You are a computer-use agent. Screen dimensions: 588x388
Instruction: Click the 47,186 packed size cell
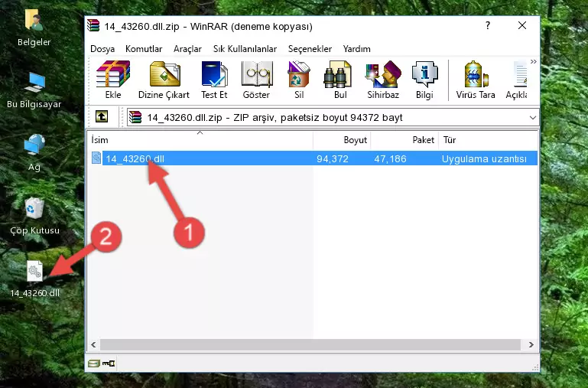390,158
